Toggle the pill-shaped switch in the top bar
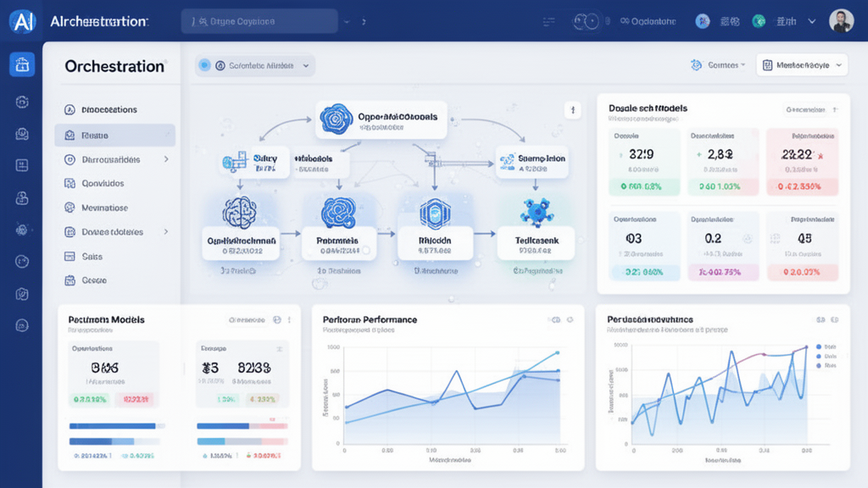 pyautogui.click(x=586, y=21)
